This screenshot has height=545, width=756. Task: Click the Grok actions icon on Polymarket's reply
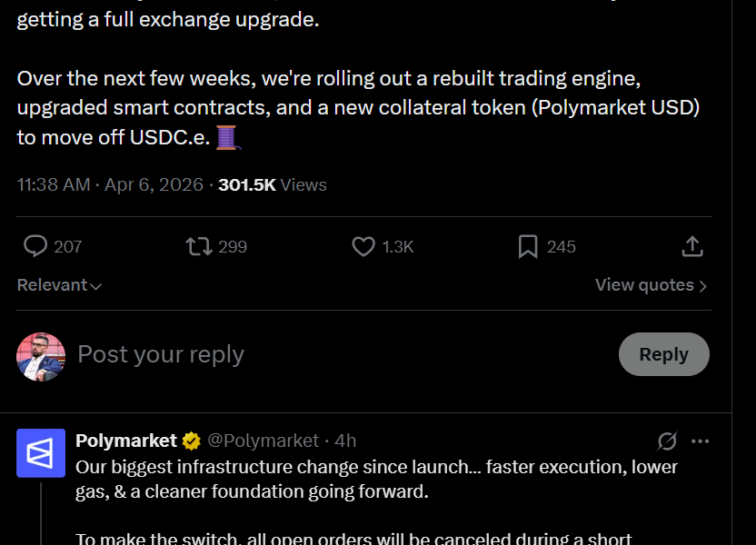(x=667, y=441)
